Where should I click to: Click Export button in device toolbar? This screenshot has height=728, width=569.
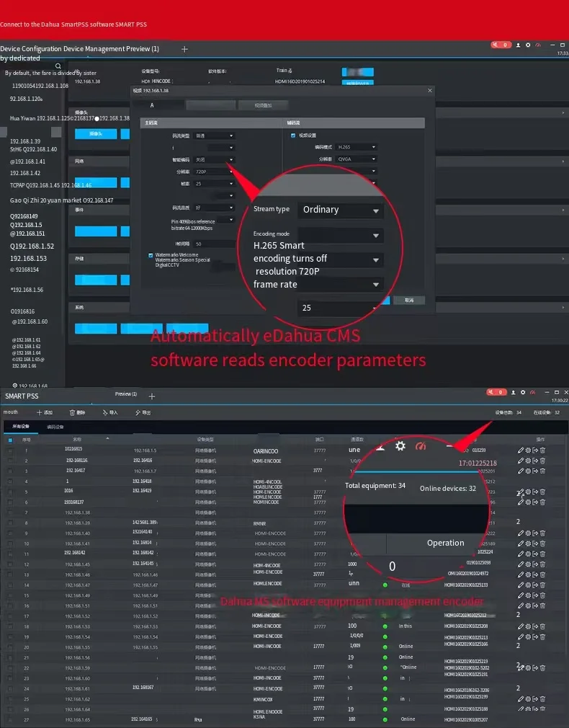143,412
